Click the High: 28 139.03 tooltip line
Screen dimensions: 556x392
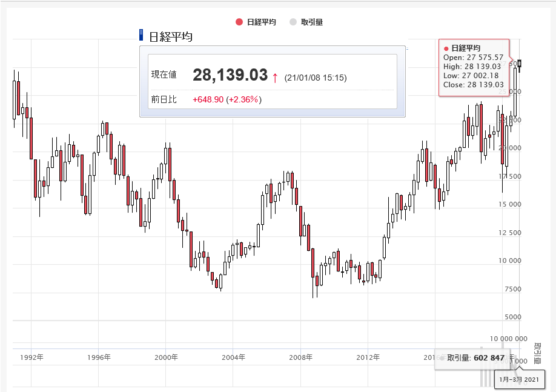[472, 67]
